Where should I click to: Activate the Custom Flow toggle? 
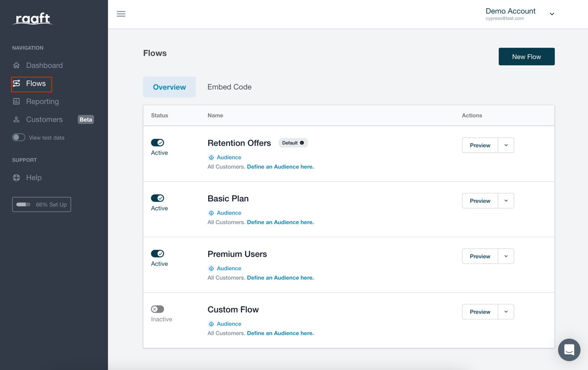(157, 309)
